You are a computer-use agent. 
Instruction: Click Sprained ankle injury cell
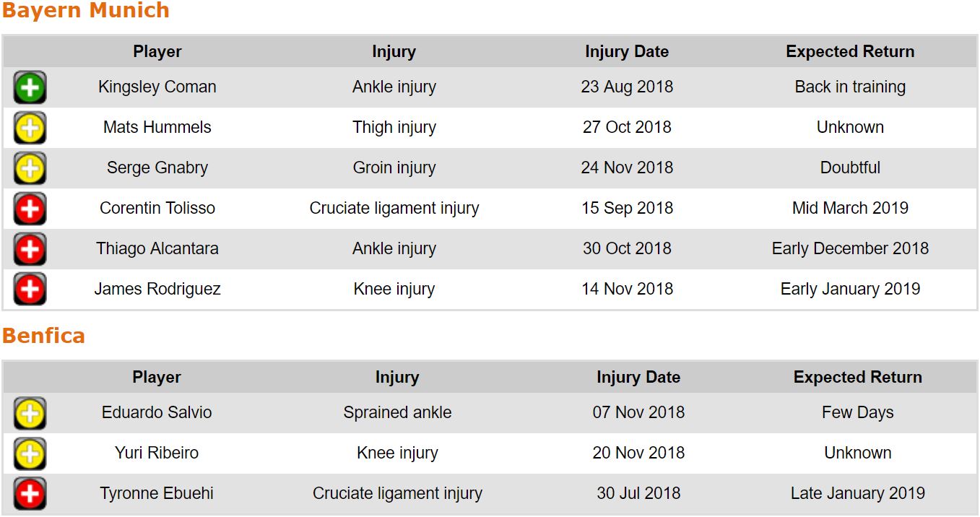pyautogui.click(x=397, y=413)
